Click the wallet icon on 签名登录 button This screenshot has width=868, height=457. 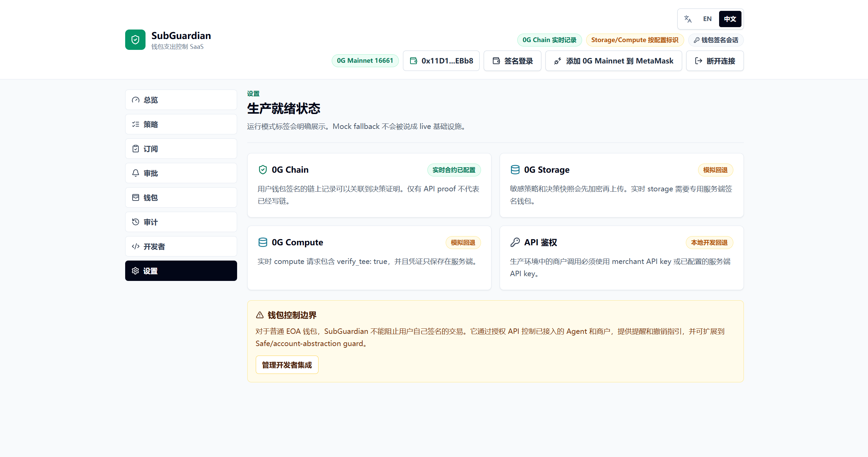[496, 61]
